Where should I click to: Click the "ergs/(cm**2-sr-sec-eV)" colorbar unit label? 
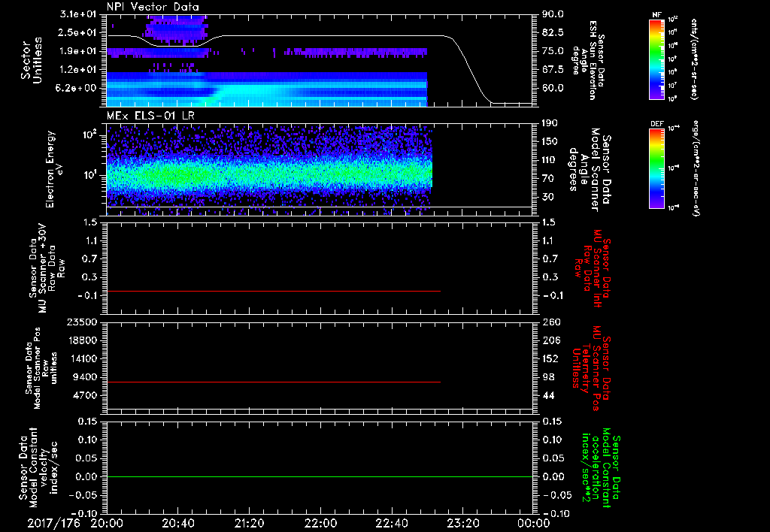click(694, 168)
